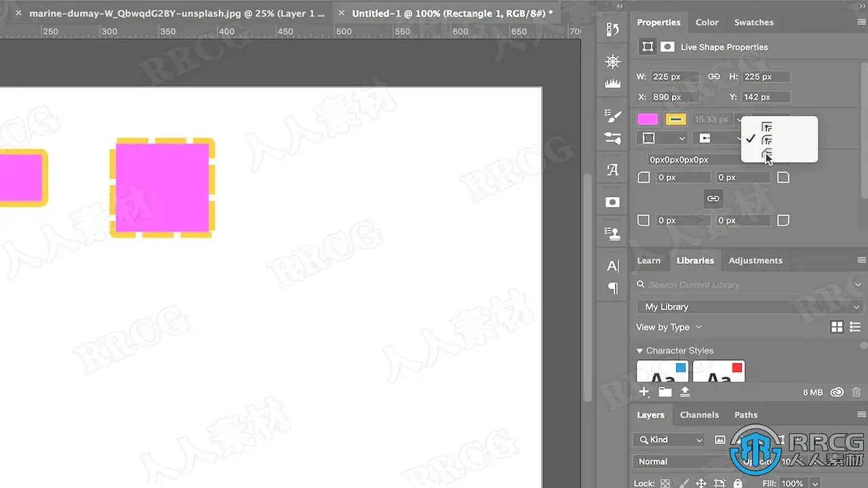868x488 pixels.
Task: Click the bottom-left corner radius icon
Action: (x=644, y=220)
